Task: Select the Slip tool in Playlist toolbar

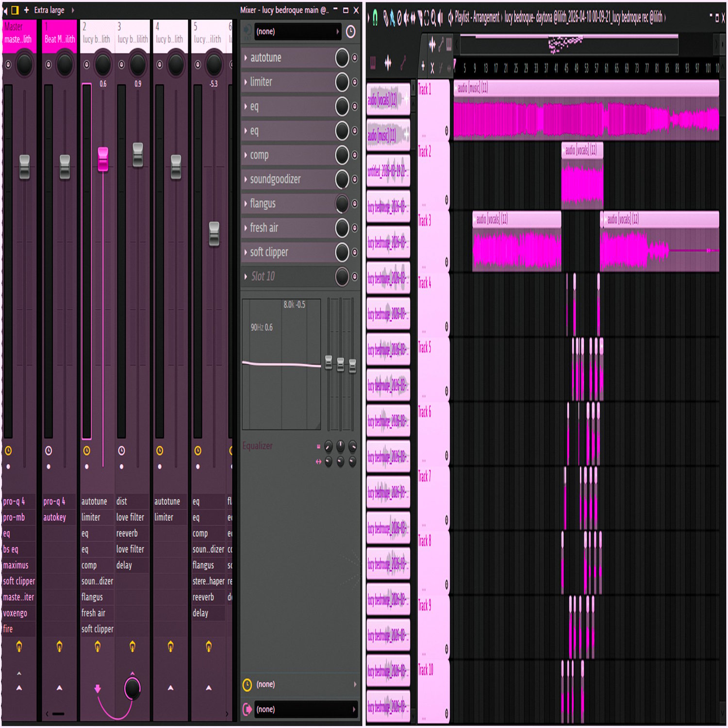Action: (413, 18)
